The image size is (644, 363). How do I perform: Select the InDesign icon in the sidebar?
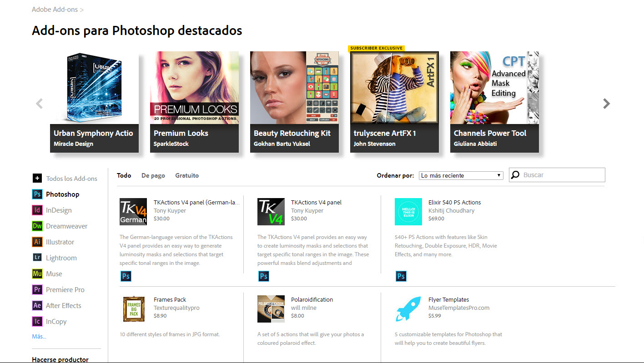pyautogui.click(x=37, y=210)
